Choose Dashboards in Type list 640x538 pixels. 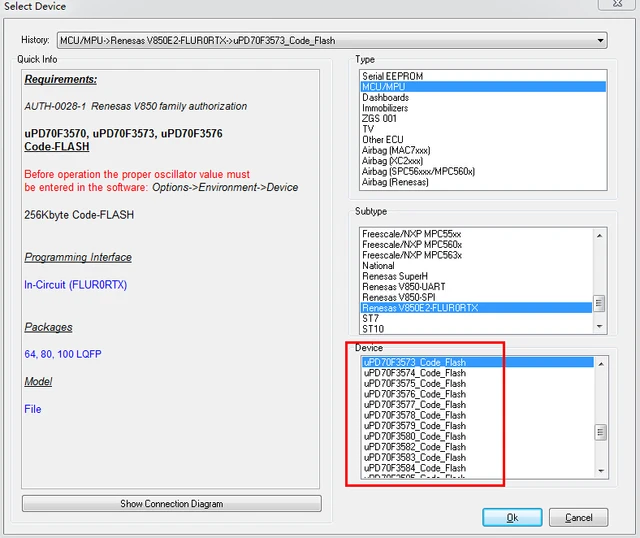(x=483, y=98)
